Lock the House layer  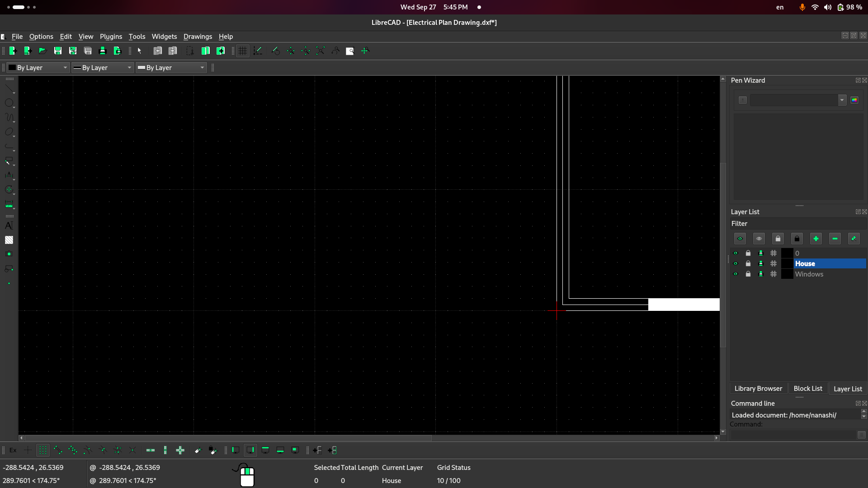[x=748, y=263]
